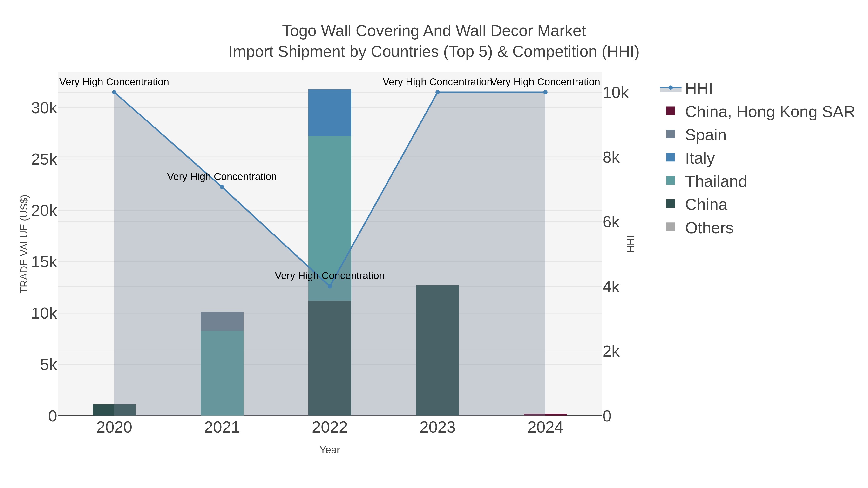Select the 2020 HHI data point

[x=114, y=92]
